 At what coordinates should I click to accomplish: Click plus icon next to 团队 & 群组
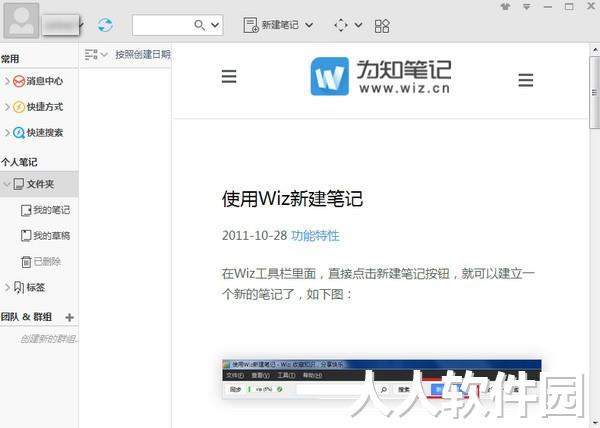tap(69, 317)
